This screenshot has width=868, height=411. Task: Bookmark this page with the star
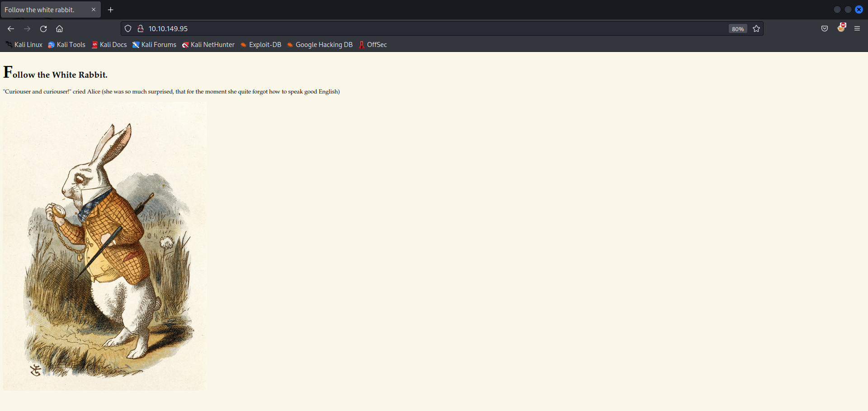point(756,28)
